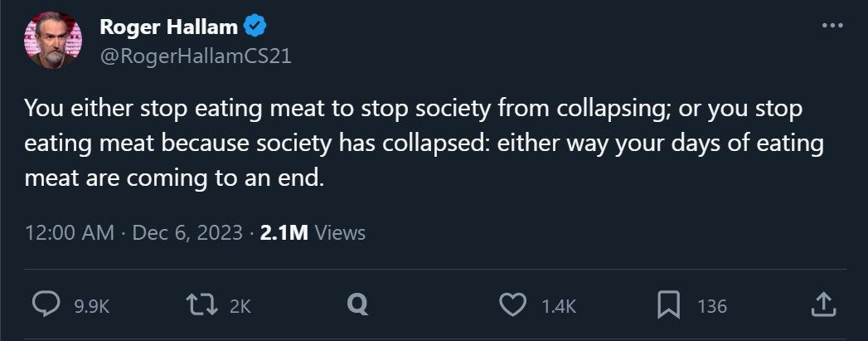This screenshot has width=868, height=341.
Task: Click the Q quote icon
Action: pyautogui.click(x=357, y=305)
